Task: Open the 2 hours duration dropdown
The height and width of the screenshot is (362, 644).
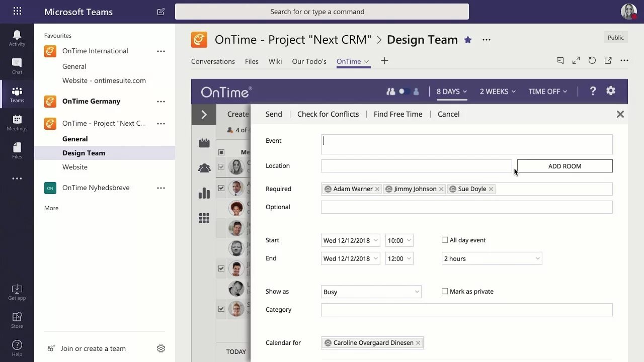Action: 492,258
